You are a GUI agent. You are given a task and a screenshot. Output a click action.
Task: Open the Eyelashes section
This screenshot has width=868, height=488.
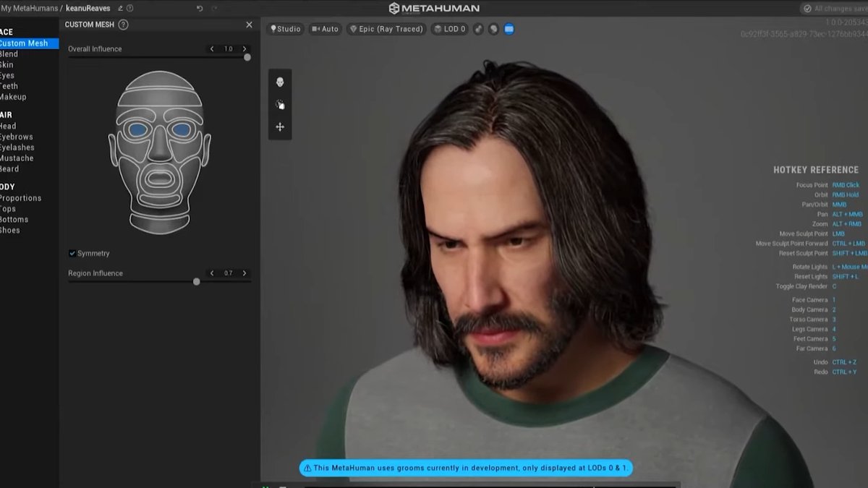pyautogui.click(x=17, y=147)
